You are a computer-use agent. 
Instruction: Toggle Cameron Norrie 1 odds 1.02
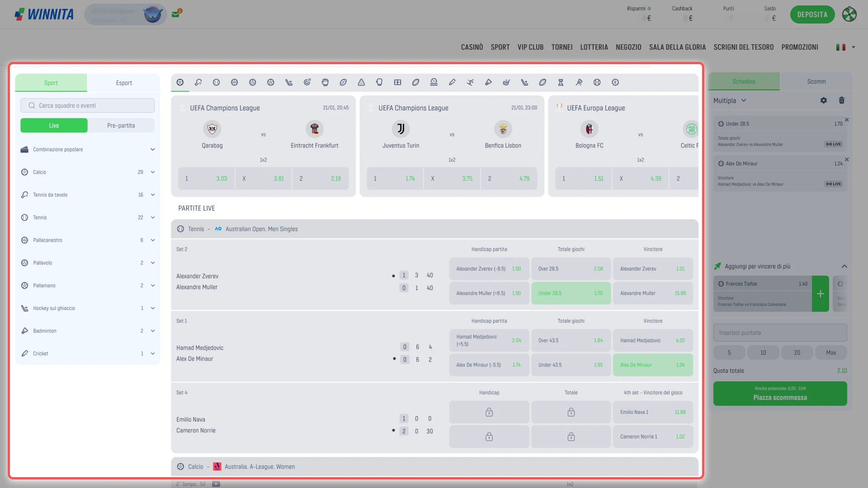pos(653,437)
